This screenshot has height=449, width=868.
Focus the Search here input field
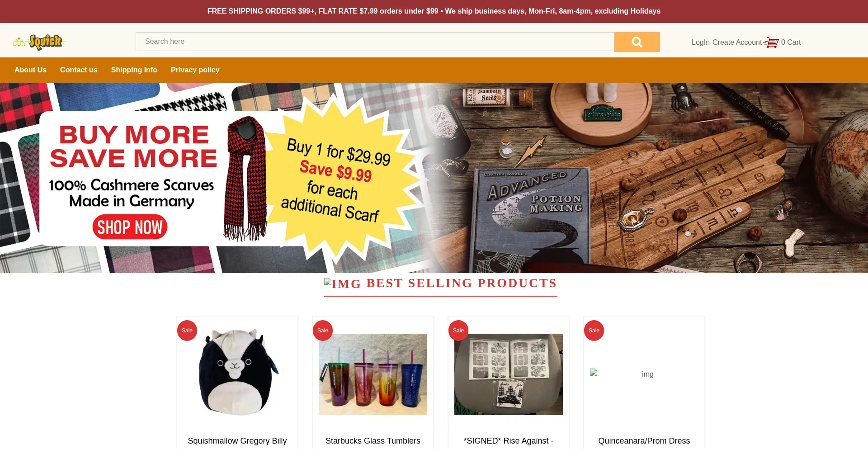pyautogui.click(x=375, y=42)
